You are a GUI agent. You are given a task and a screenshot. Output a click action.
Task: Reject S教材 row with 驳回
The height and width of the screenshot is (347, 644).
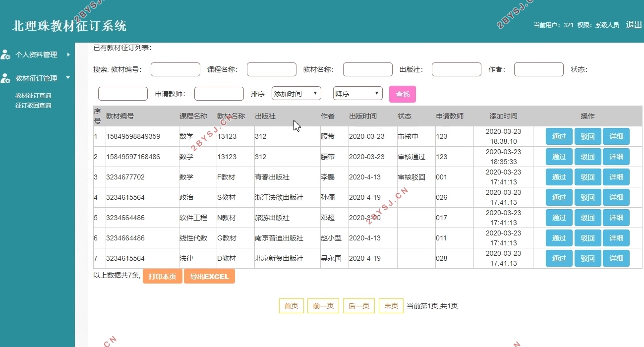pos(587,197)
